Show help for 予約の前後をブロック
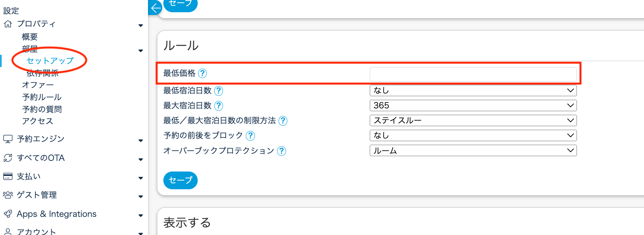The width and height of the screenshot is (644, 235). coord(250,136)
